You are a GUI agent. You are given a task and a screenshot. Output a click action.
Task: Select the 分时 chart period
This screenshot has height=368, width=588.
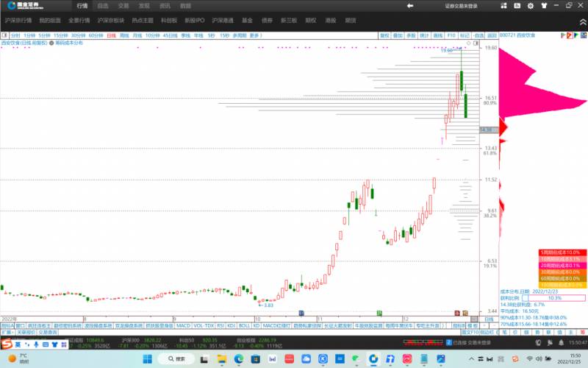click(x=15, y=35)
